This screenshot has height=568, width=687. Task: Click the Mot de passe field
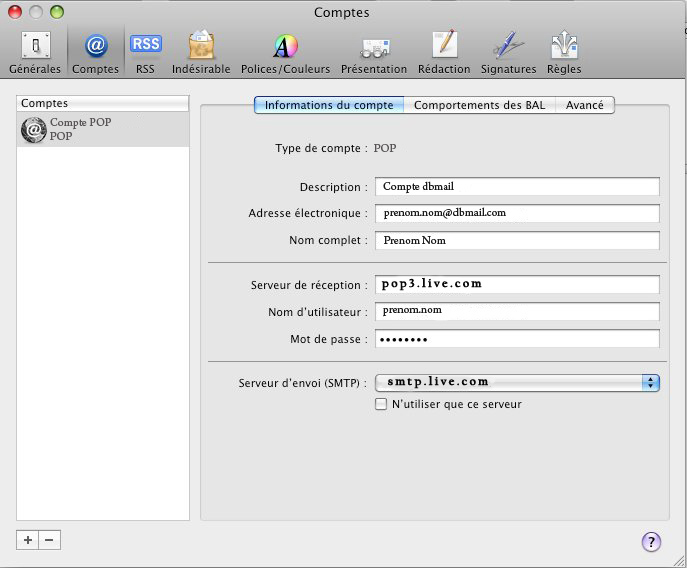(x=517, y=339)
